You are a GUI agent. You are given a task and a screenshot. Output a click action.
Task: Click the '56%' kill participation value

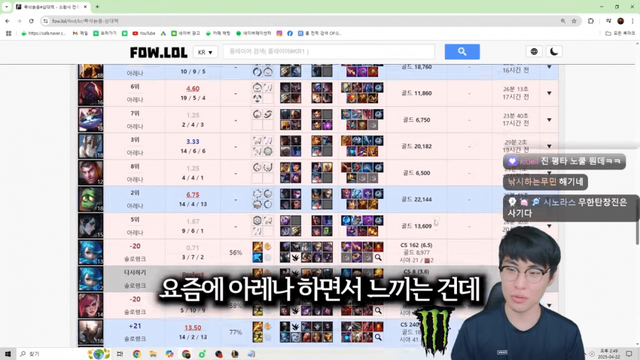pyautogui.click(x=236, y=253)
